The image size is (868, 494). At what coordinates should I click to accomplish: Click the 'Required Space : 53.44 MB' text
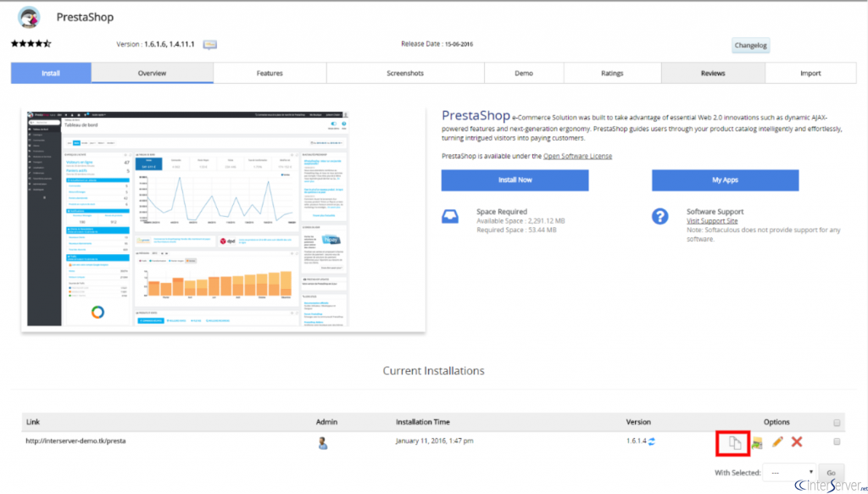tap(516, 230)
